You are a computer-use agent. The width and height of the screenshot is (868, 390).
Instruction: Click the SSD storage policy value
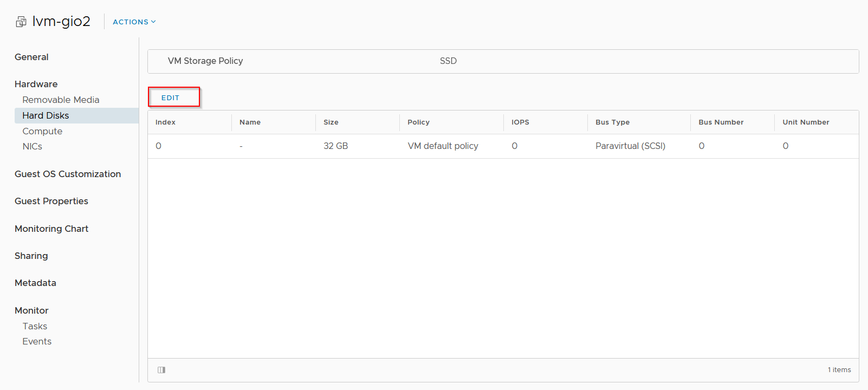(x=448, y=61)
